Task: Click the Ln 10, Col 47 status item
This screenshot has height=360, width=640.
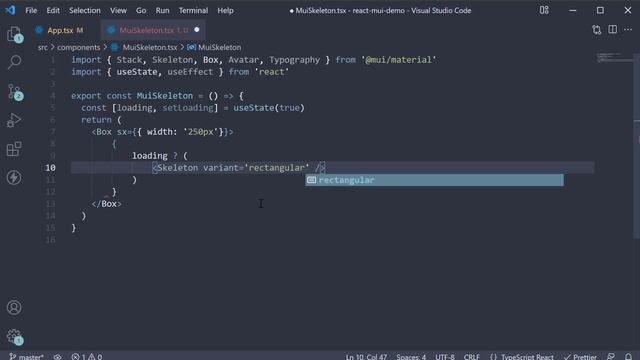Action: [366, 356]
